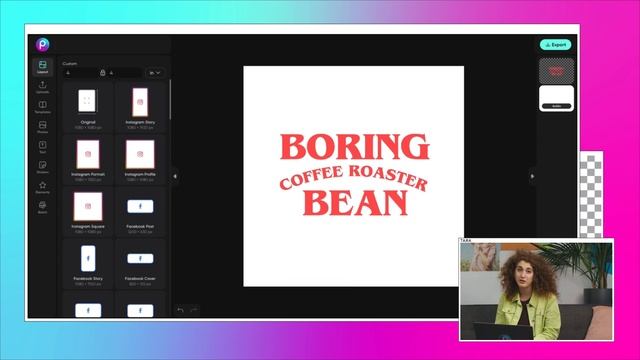640x360 pixels.
Task: Select the Facebook Cover size preset
Action: click(x=140, y=264)
